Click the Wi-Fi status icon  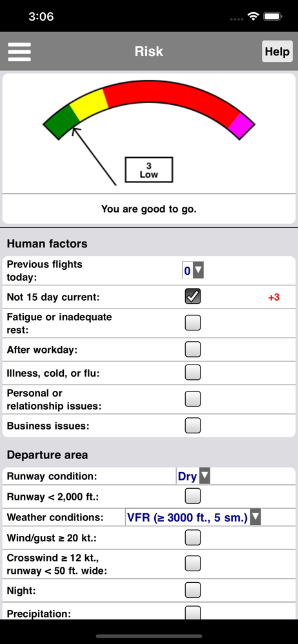(x=253, y=17)
